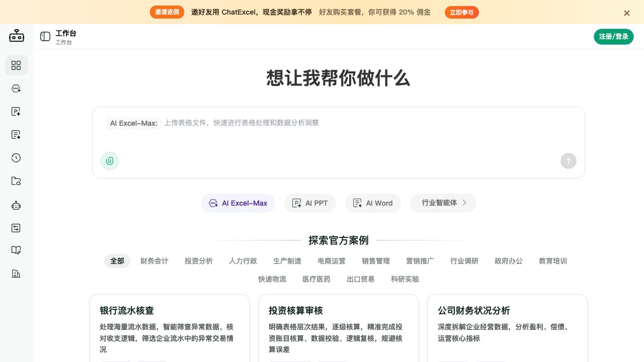The image size is (644, 362).
Task: Select the 电商运营 category tab
Action: (x=332, y=261)
